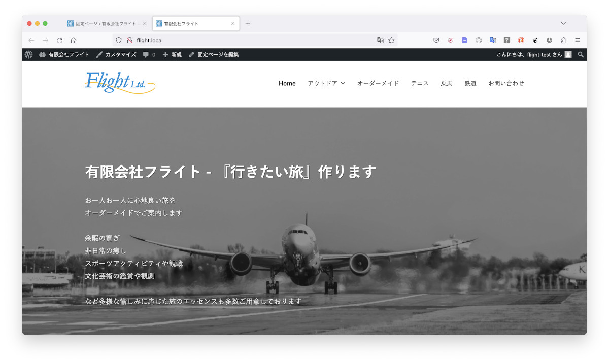Open the 有限会社フライト site menu in admin bar

click(x=64, y=54)
